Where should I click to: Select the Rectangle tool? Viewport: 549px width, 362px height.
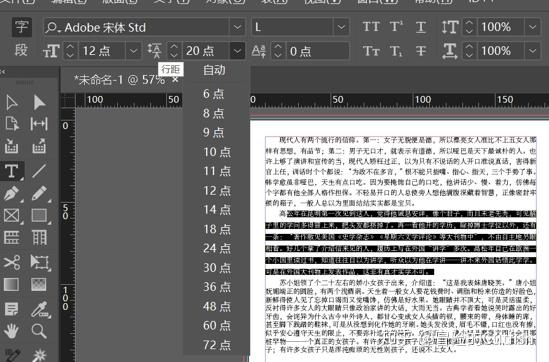click(39, 216)
